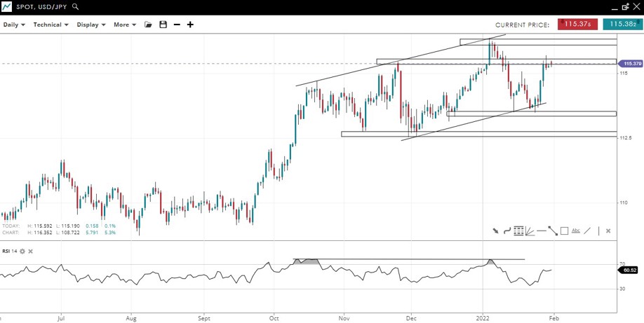The image size is (644, 323).
Task: Save chart using floppy disk icon
Action: (163, 25)
